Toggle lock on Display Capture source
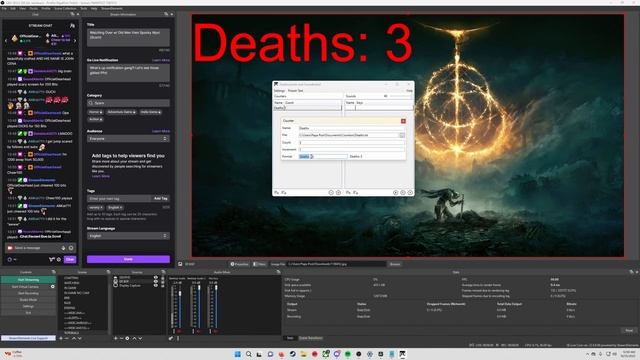640x360 pixels. 162,285
